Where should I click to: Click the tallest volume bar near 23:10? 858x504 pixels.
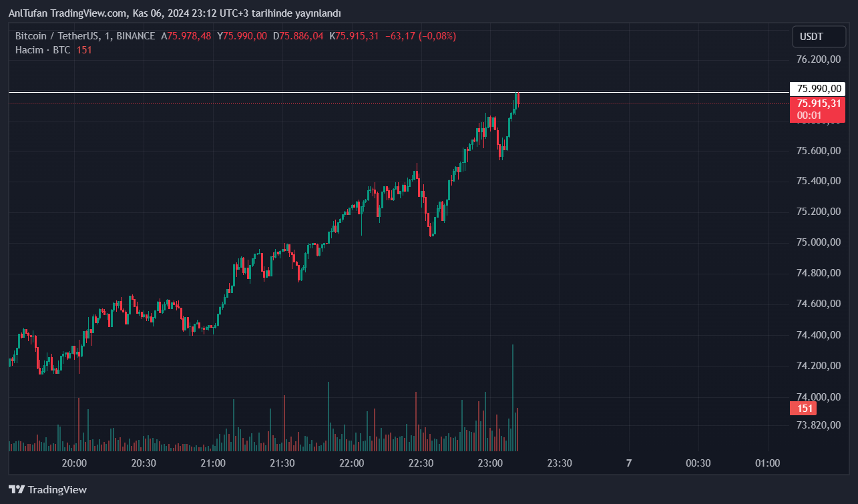513,401
